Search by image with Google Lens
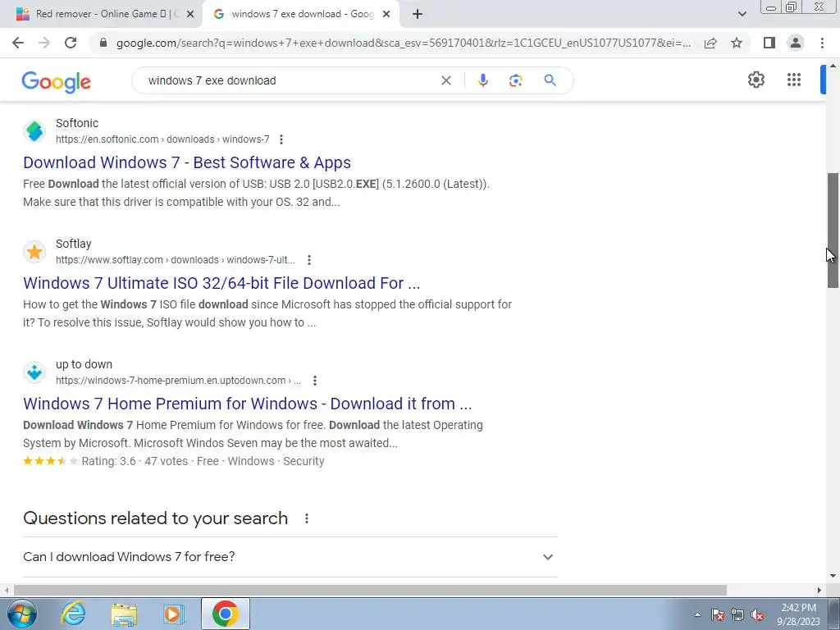 pos(515,80)
